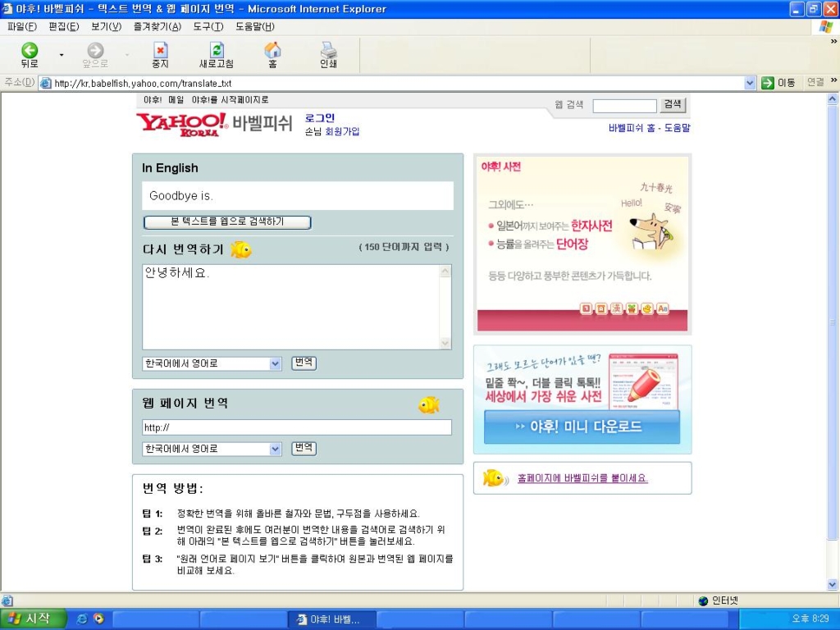840x630 pixels.
Task: Click the 야후! 사전 advertisement banner
Action: [582, 244]
